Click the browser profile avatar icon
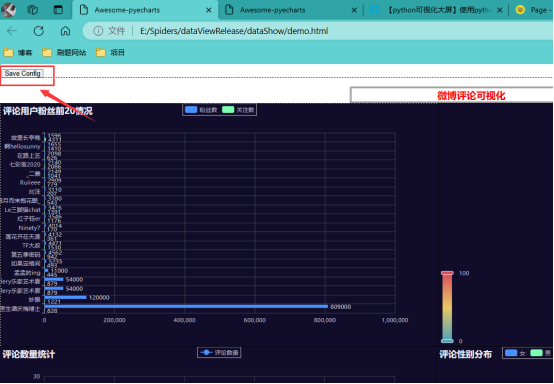 point(8,10)
